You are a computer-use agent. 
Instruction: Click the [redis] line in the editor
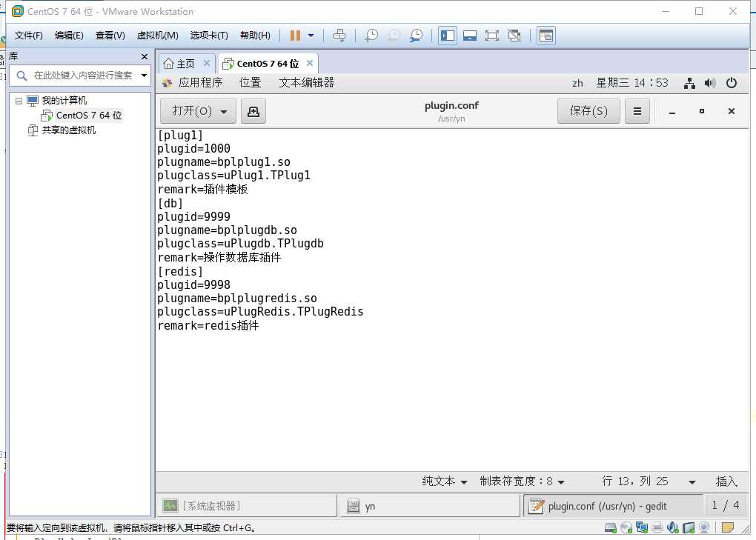pyautogui.click(x=180, y=271)
